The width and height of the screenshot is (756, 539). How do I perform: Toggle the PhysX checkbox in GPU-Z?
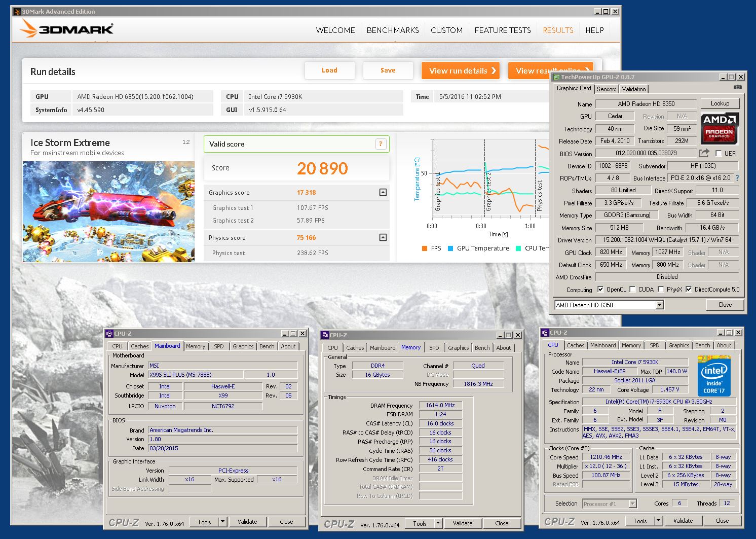[661, 290]
